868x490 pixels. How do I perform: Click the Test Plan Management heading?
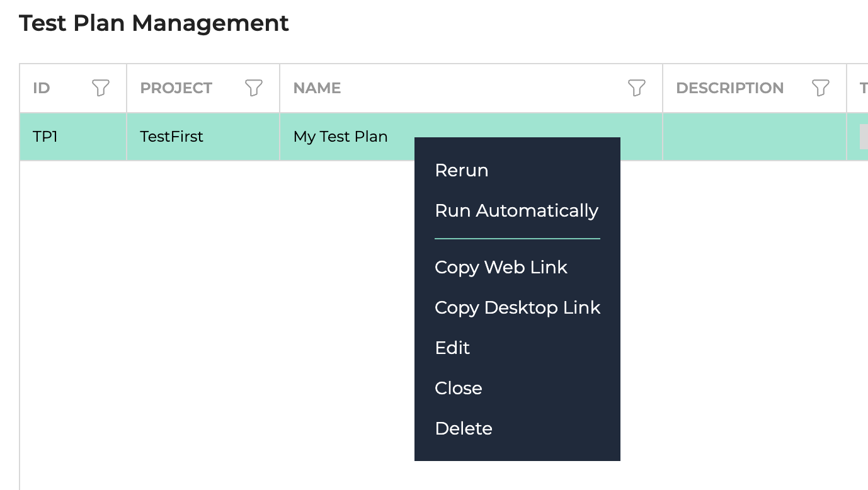(154, 23)
